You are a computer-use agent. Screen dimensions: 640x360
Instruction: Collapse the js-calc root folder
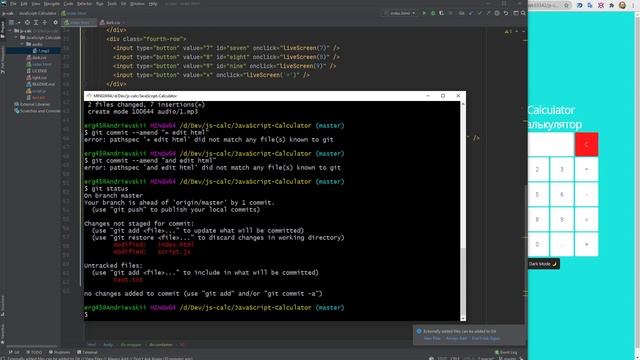11,31
